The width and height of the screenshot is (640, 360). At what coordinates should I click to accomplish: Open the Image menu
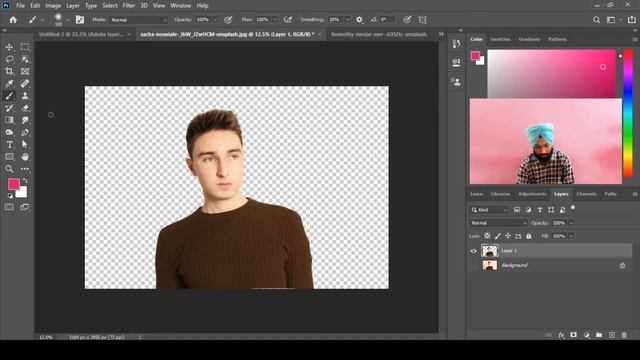(53, 6)
